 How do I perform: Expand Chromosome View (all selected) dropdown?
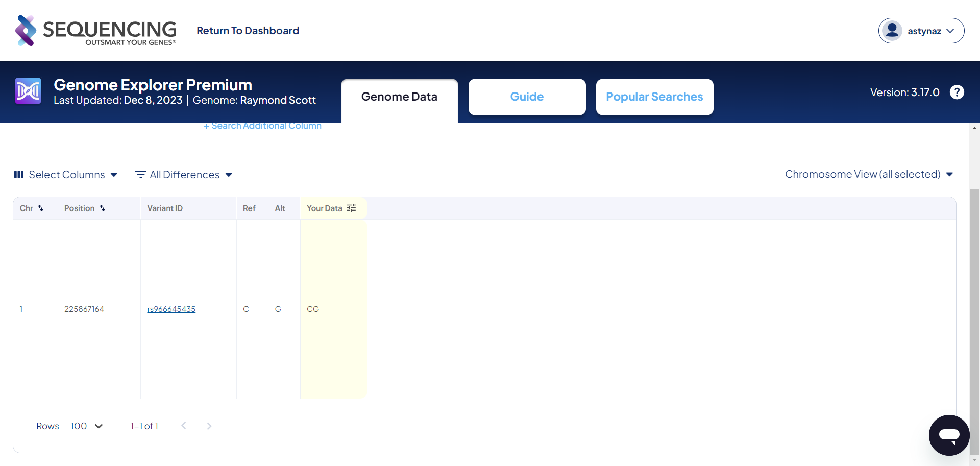point(869,174)
